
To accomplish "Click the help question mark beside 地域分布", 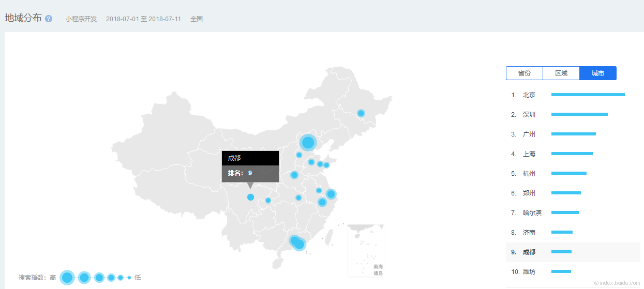I will point(49,19).
